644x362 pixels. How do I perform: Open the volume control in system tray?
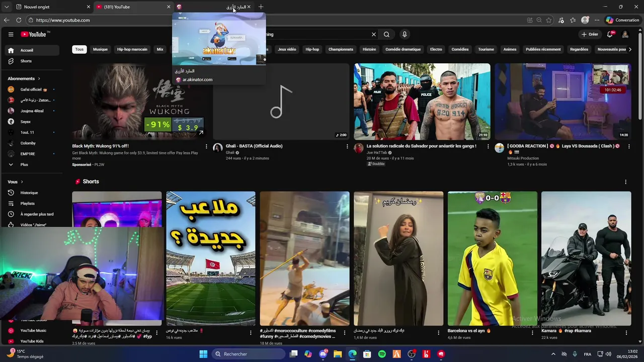(608, 354)
